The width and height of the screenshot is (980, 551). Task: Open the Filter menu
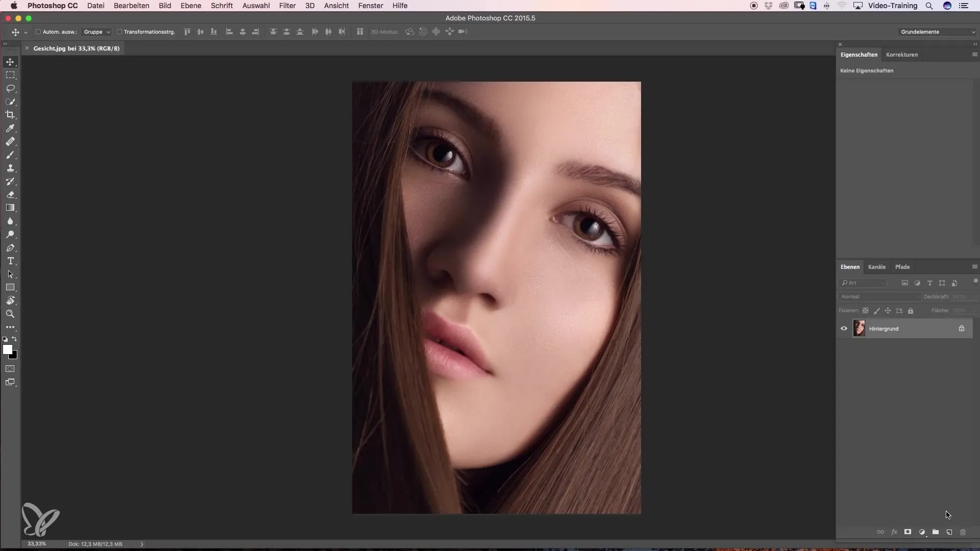pos(287,6)
